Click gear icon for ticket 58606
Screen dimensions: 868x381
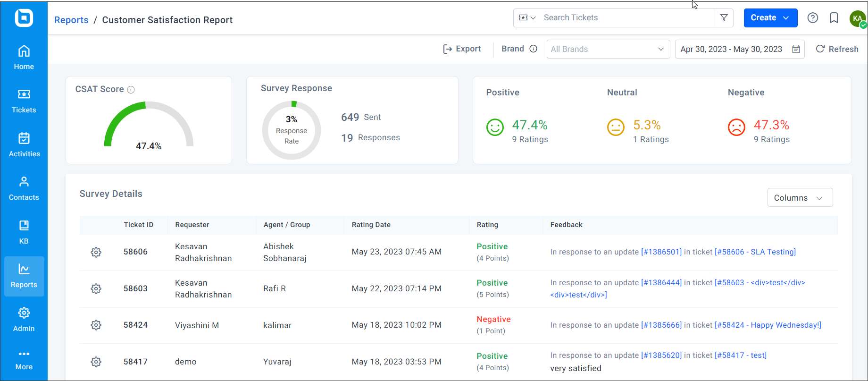tap(96, 252)
